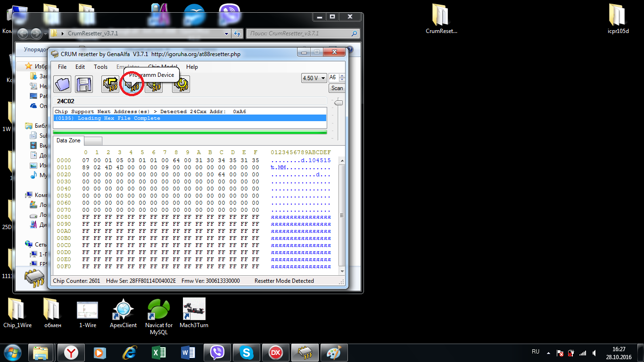Select the обмен folder on the desktop
The width and height of the screenshot is (644, 362).
[x=53, y=313]
